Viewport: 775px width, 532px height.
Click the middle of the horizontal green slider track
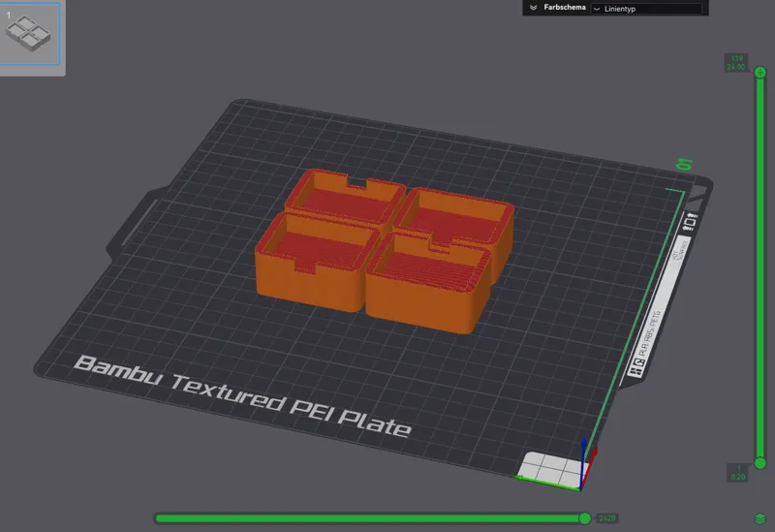tap(368, 518)
